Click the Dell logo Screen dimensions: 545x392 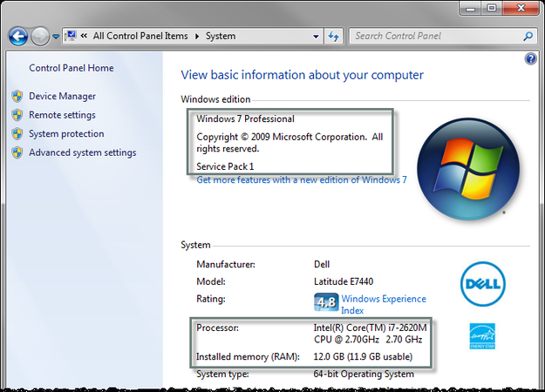pyautogui.click(x=483, y=284)
